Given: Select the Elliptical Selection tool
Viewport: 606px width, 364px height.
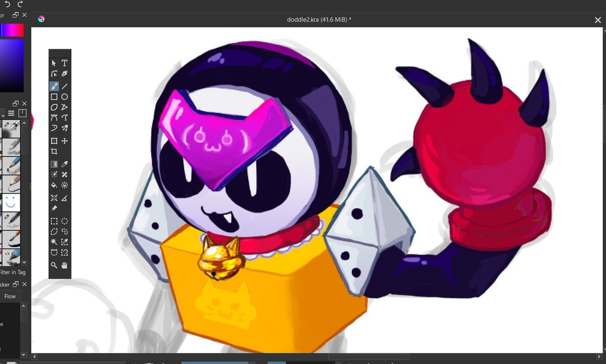Looking at the screenshot, I should [x=65, y=221].
